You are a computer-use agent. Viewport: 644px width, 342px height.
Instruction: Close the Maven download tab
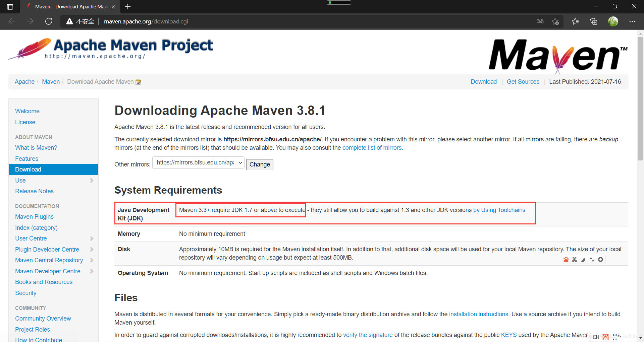click(113, 7)
